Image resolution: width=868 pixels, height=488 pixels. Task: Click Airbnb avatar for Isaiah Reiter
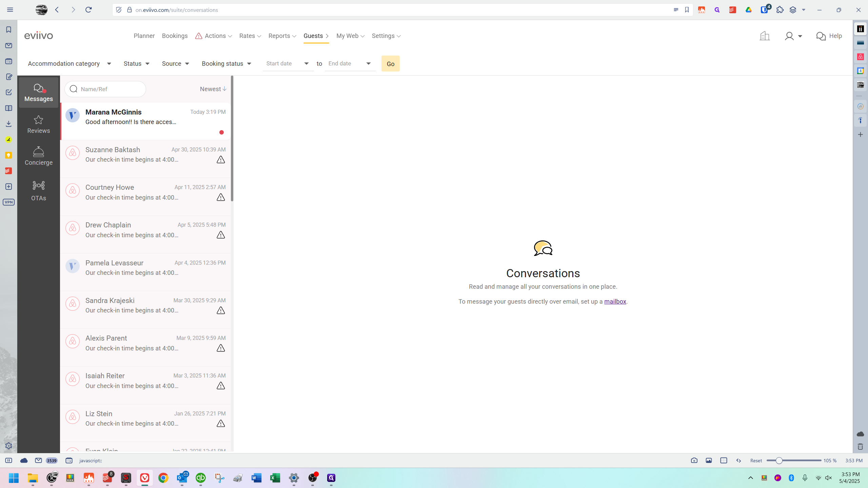pyautogui.click(x=73, y=379)
